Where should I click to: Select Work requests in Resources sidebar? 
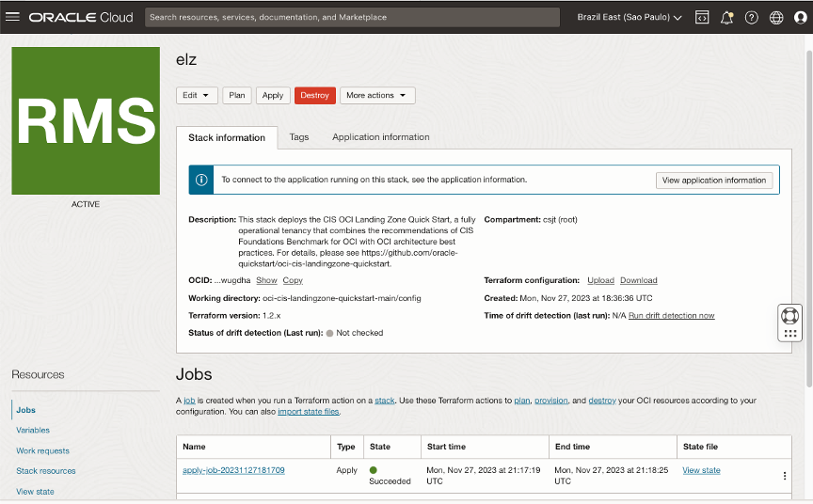pos(42,450)
